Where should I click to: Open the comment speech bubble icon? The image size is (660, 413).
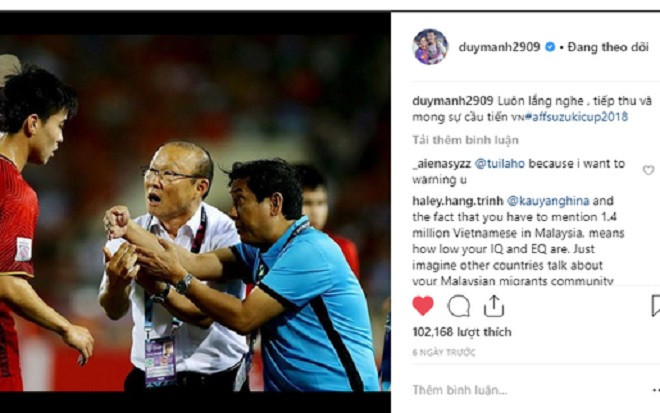(x=458, y=306)
